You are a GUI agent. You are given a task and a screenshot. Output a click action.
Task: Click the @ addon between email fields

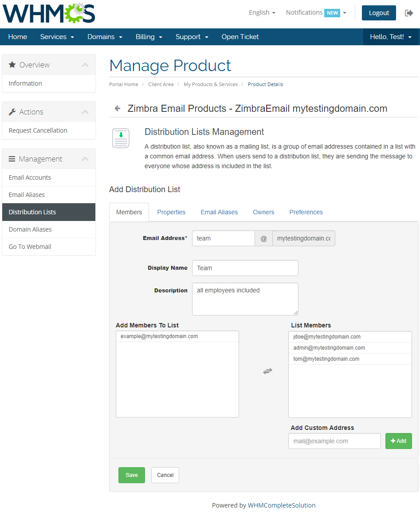point(263,238)
